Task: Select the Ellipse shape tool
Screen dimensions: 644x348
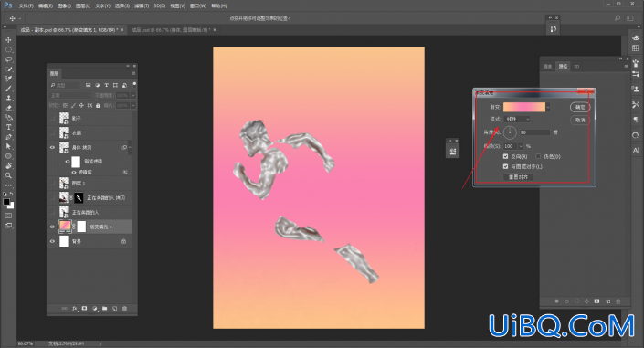Action: click(8, 156)
